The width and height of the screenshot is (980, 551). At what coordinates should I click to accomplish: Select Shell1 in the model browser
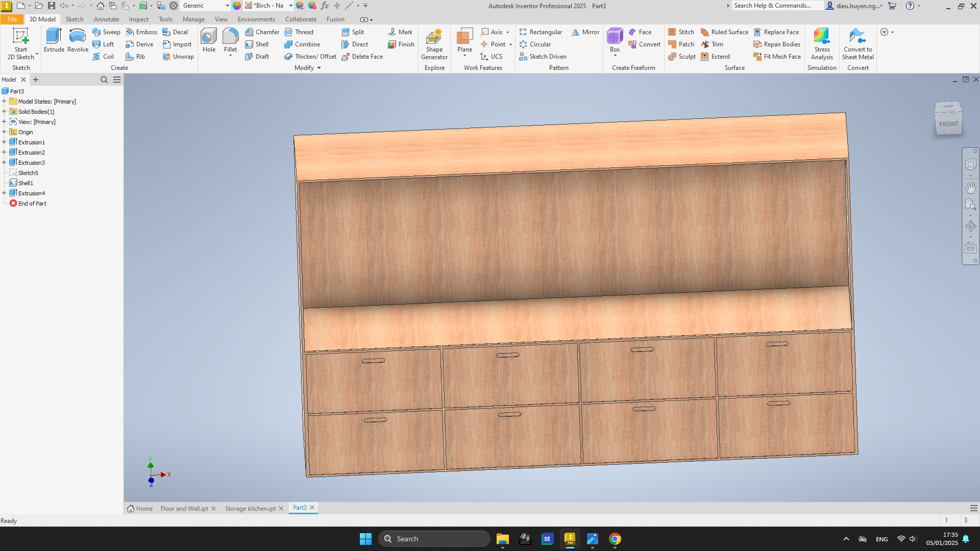pos(26,183)
